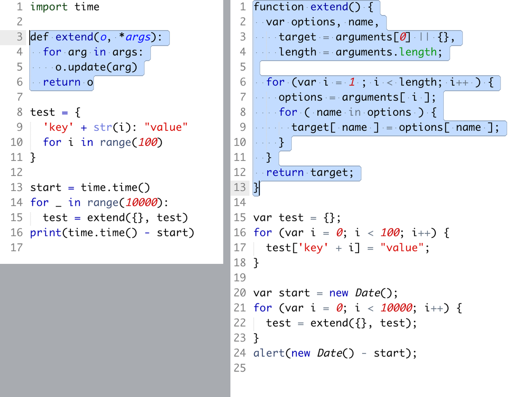Click 'alert(new Date() - start);' line

[x=335, y=354]
